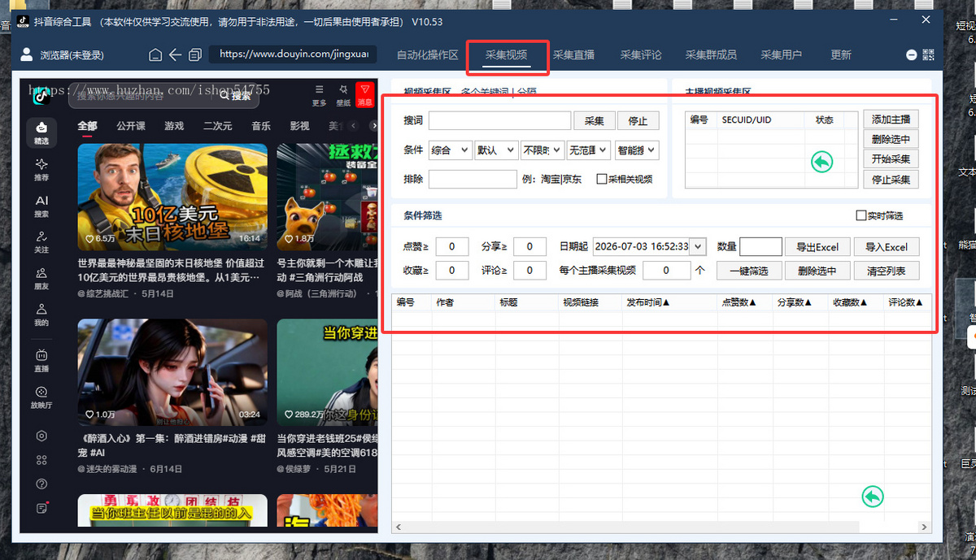This screenshot has width=976, height=560.
Task: Click the 搜词 keyword input field
Action: click(x=499, y=121)
